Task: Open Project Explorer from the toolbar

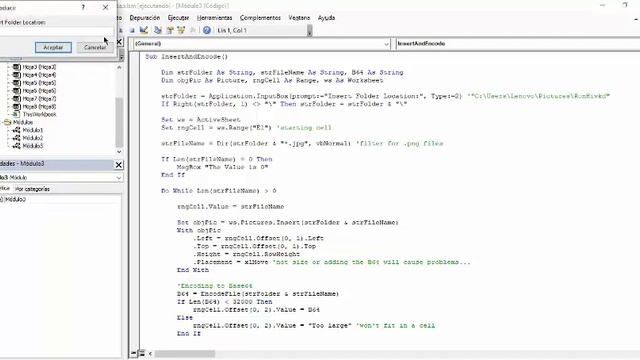Action: coord(158,30)
